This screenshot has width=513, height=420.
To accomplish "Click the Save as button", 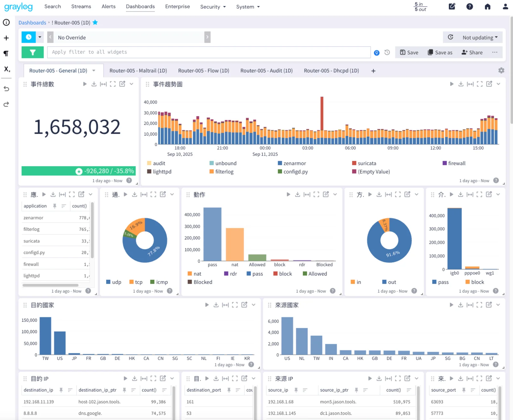I will click(440, 52).
